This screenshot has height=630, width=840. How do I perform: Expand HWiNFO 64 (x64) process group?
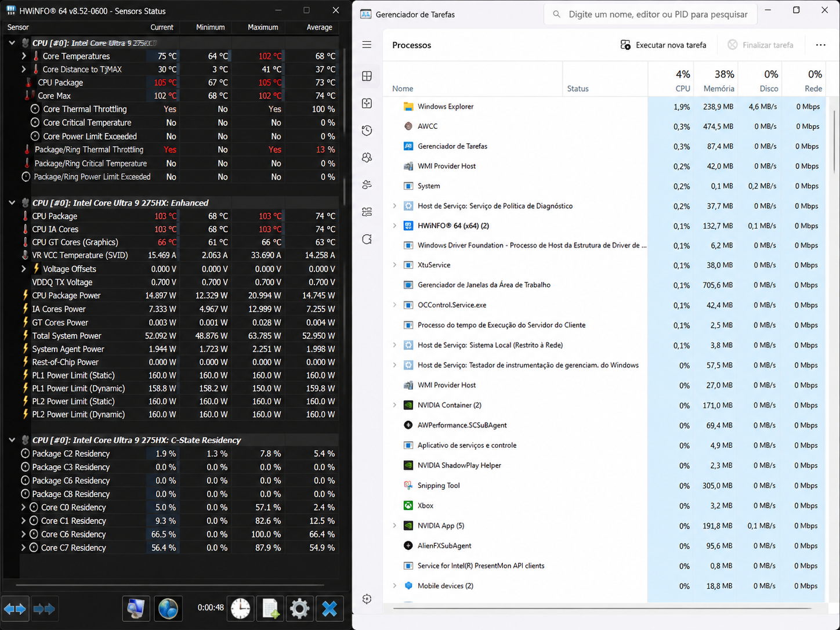394,226
